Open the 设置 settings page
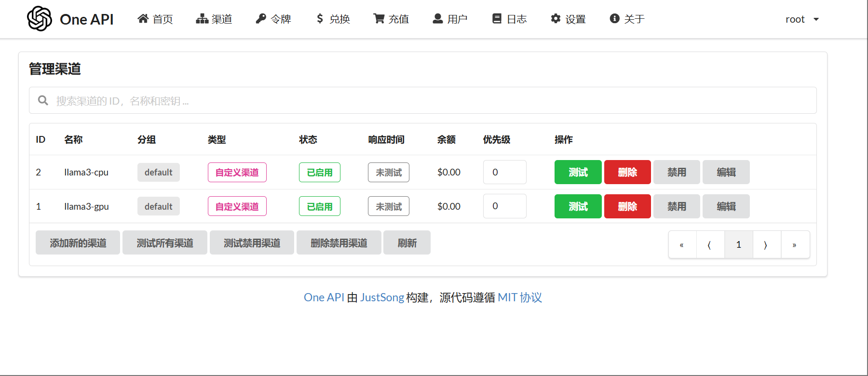This screenshot has width=868, height=376. pos(568,19)
